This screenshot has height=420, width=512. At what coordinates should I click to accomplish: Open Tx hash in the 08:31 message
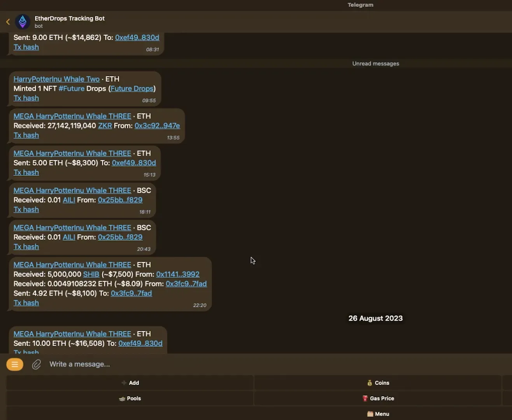click(x=26, y=47)
